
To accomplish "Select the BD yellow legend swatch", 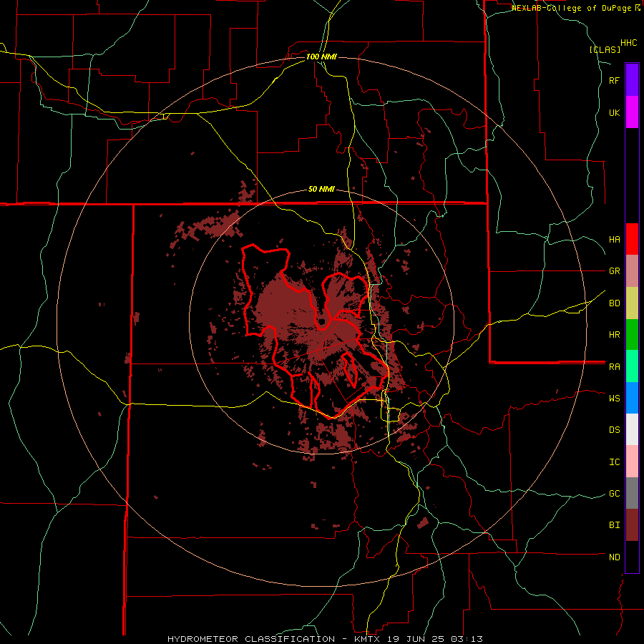I will pyautogui.click(x=632, y=303).
